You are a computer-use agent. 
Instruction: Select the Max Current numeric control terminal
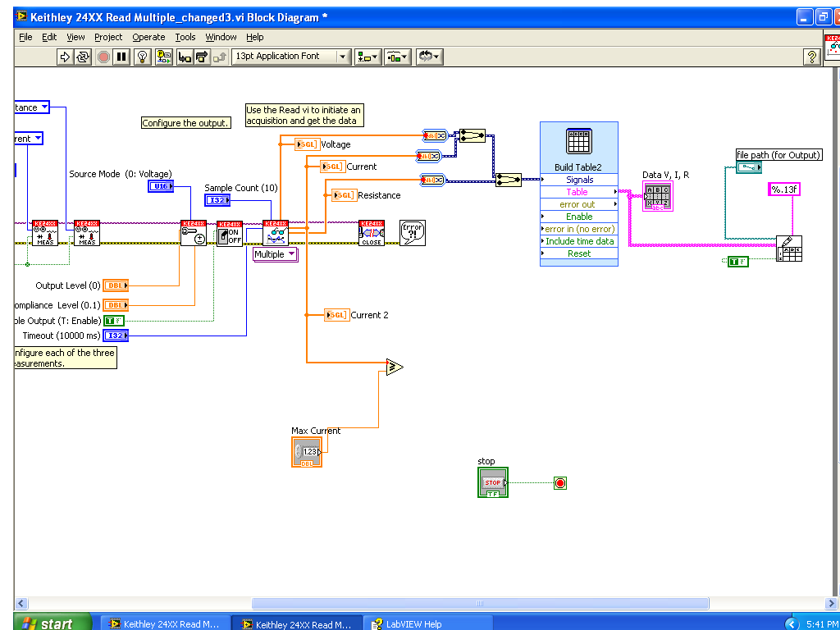[307, 452]
